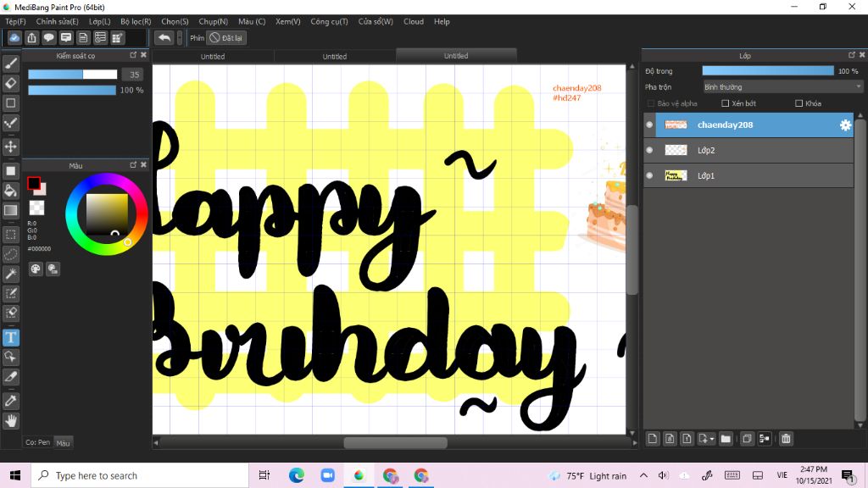The image size is (868, 488).
Task: Switch to the first Untitled tab
Action: coord(213,57)
